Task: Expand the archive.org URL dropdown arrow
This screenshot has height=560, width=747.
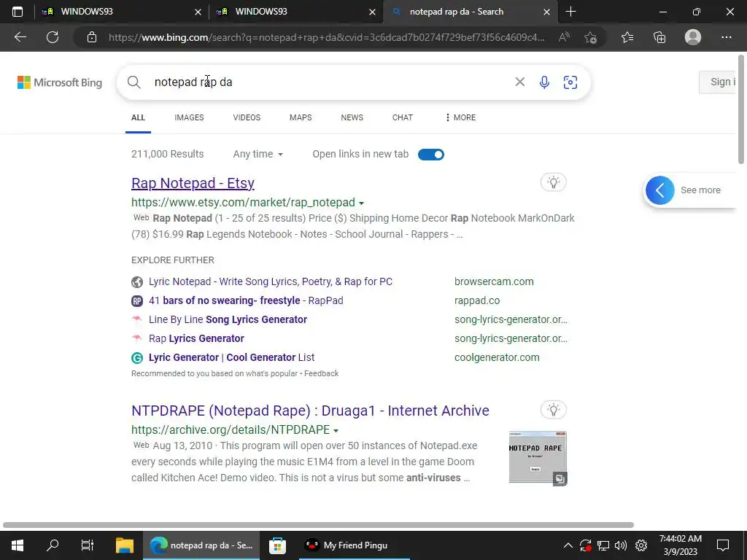Action: point(336,430)
